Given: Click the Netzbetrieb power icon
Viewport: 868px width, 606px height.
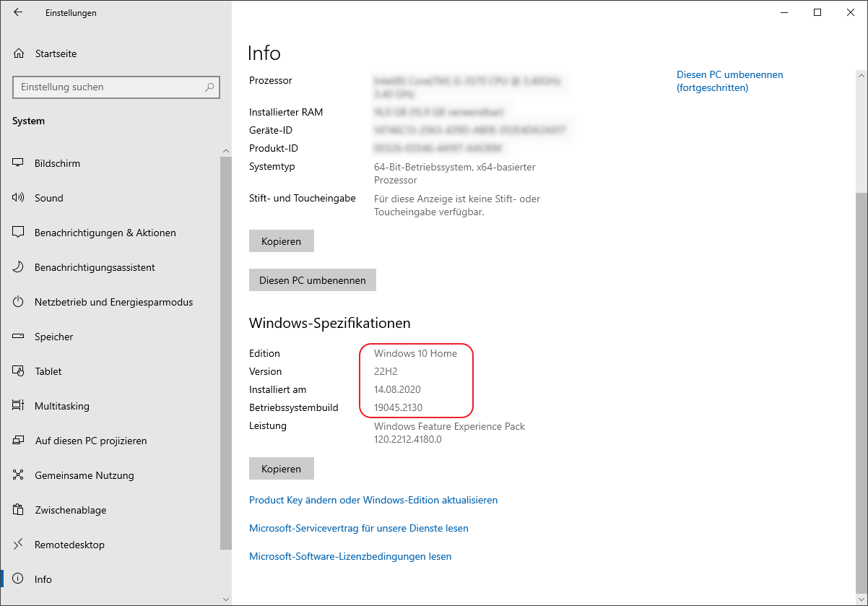Looking at the screenshot, I should pos(19,302).
